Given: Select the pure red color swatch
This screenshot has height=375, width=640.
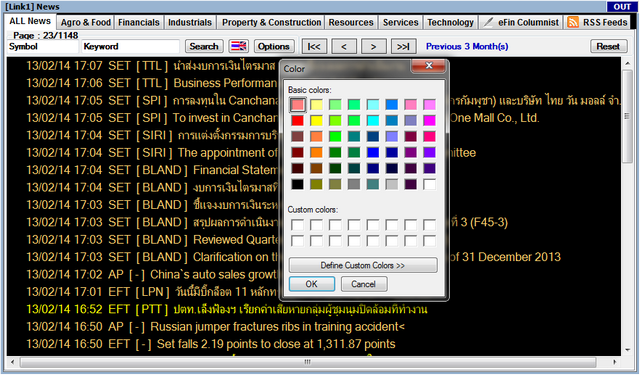Looking at the screenshot, I should point(298,120).
